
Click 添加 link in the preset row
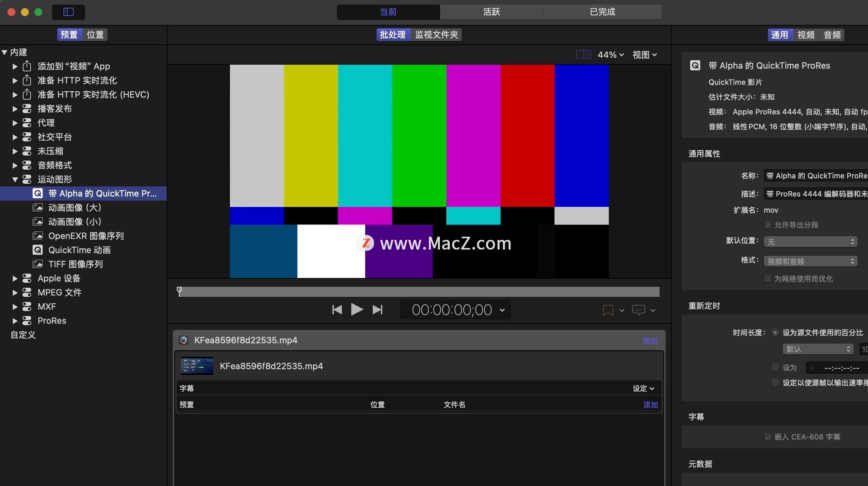pyautogui.click(x=651, y=405)
